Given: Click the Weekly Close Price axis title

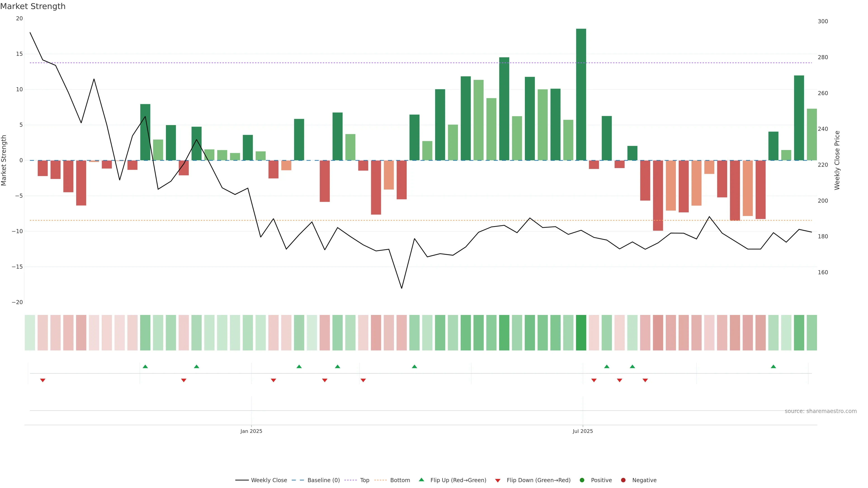Looking at the screenshot, I should click(x=837, y=160).
